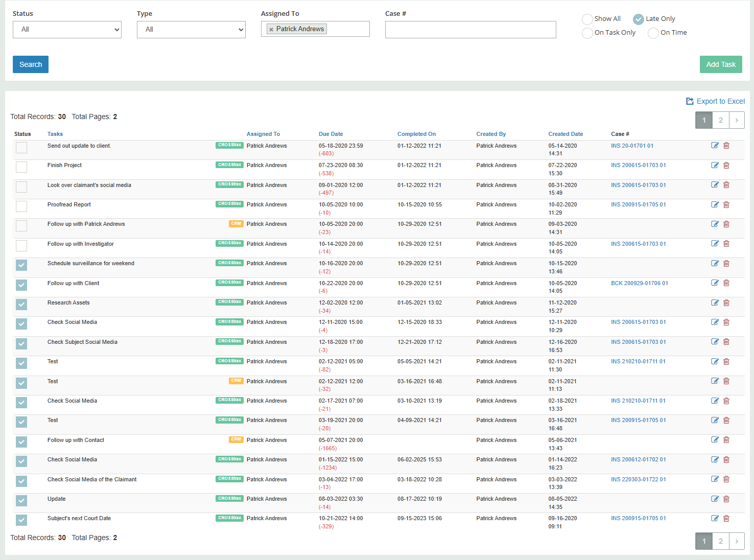Viewport: 754px width, 560px height.
Task: Delete the 'Update' task
Action: click(x=726, y=499)
